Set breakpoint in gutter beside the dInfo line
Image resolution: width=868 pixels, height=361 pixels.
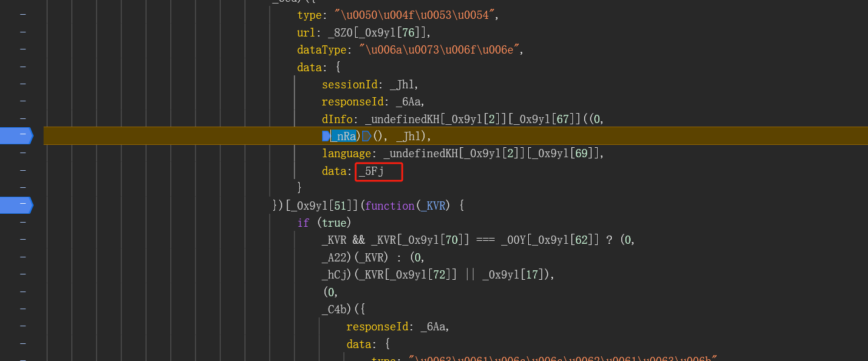[x=23, y=118]
